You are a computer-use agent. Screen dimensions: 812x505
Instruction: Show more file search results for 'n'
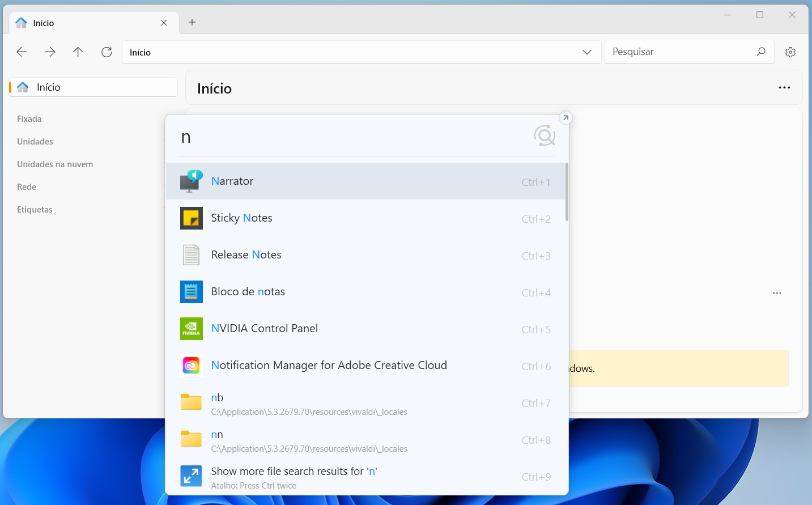(365, 476)
